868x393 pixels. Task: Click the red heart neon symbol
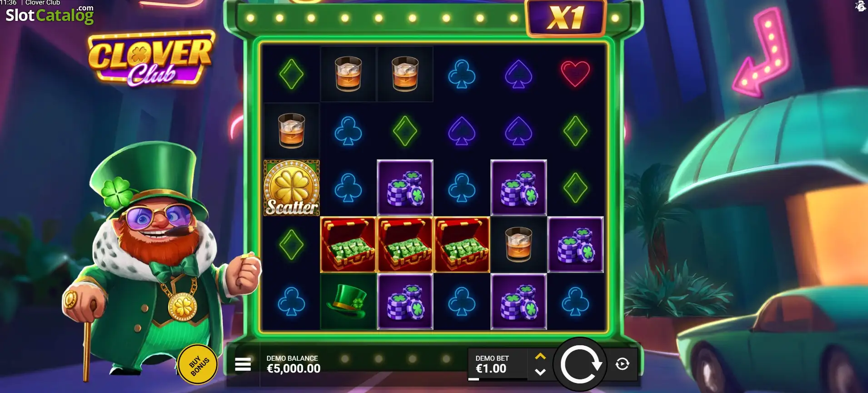pos(575,74)
